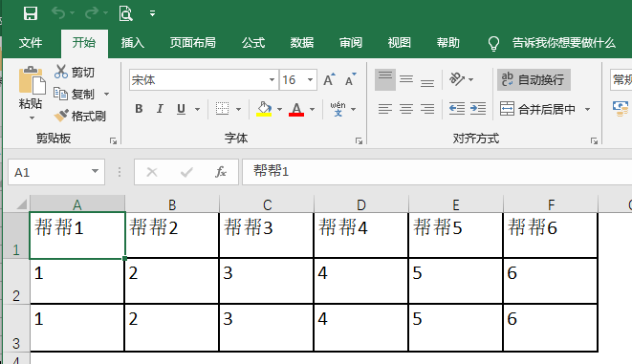Open Print Preview from quick access toolbar

click(126, 13)
